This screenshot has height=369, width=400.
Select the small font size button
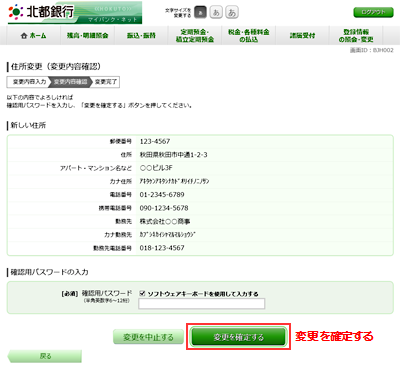[x=200, y=13]
